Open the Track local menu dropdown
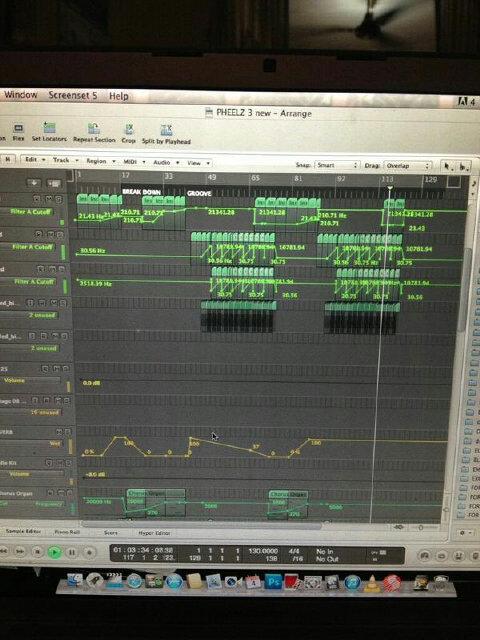 (x=65, y=160)
